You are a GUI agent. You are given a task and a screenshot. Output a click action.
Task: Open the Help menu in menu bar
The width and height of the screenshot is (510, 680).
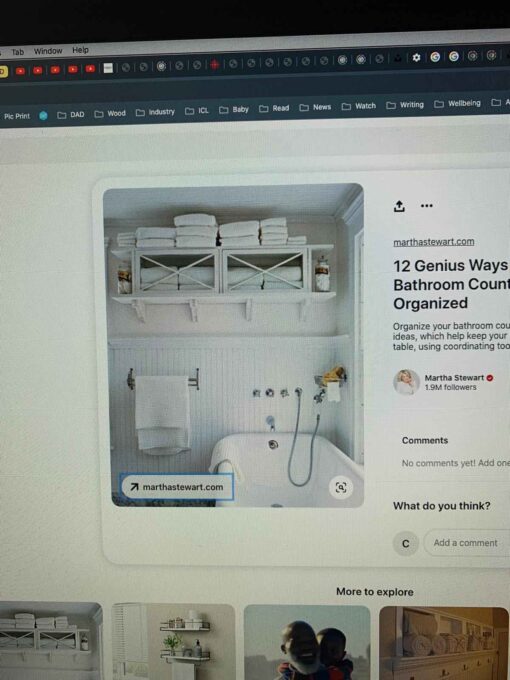[x=80, y=50]
